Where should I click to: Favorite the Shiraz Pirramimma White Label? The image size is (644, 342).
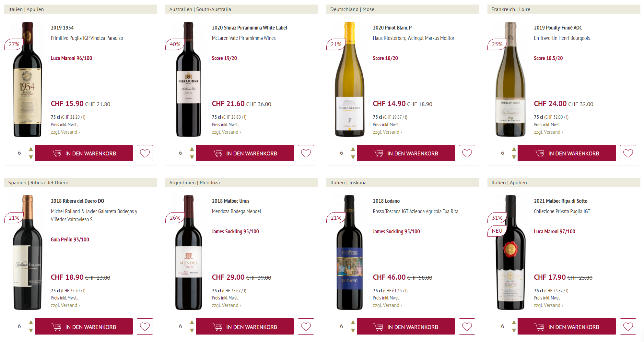pos(306,153)
